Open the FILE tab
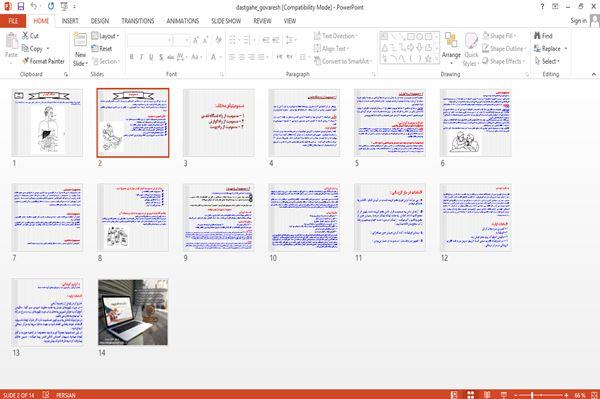The height and width of the screenshot is (399, 600). pos(13,21)
